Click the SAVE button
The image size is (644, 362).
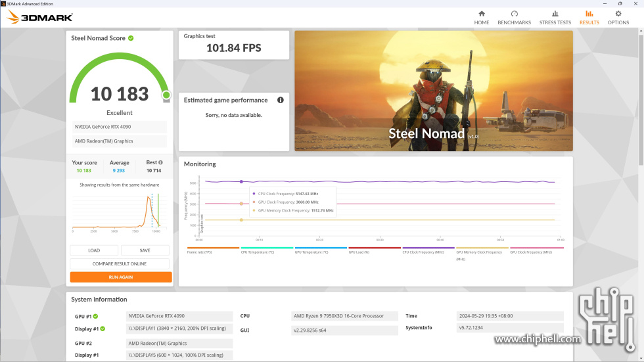[145, 250]
